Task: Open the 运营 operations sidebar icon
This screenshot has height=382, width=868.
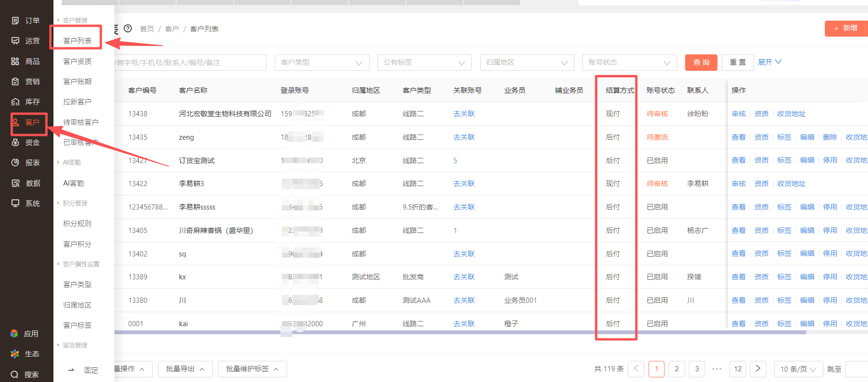Action: coord(15,41)
